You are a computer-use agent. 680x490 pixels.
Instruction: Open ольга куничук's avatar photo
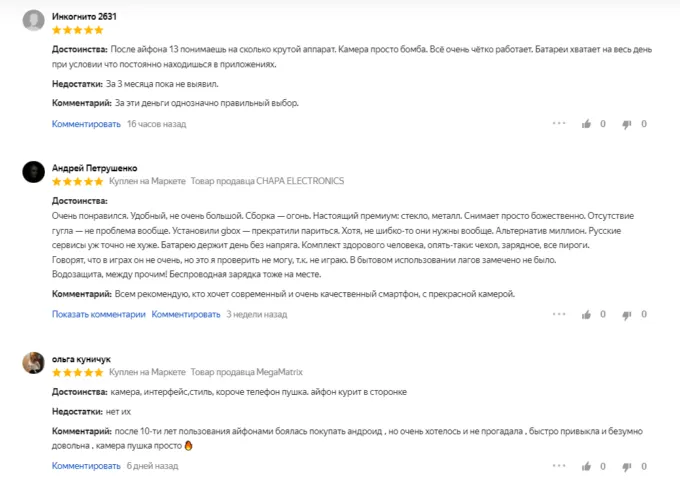[x=33, y=363]
